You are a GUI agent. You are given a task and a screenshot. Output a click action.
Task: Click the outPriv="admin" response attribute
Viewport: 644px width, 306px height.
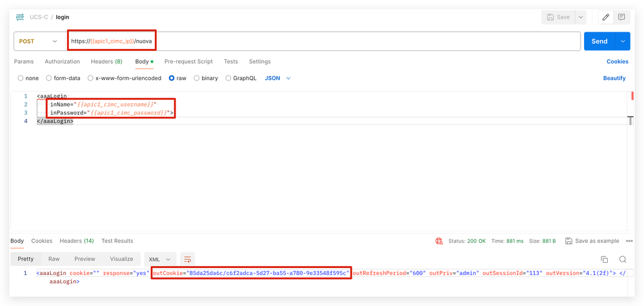coord(456,273)
